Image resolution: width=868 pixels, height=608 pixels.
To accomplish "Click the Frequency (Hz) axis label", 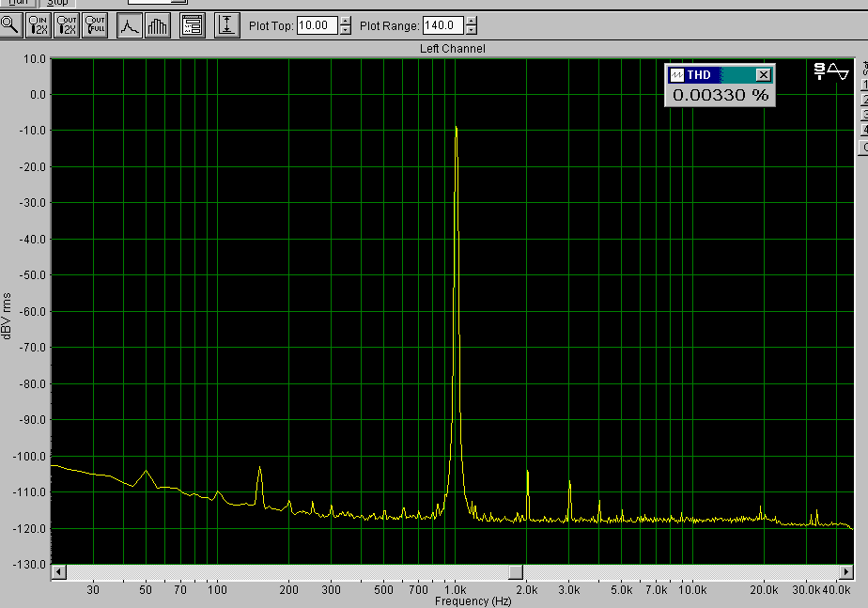I will click(x=473, y=601).
